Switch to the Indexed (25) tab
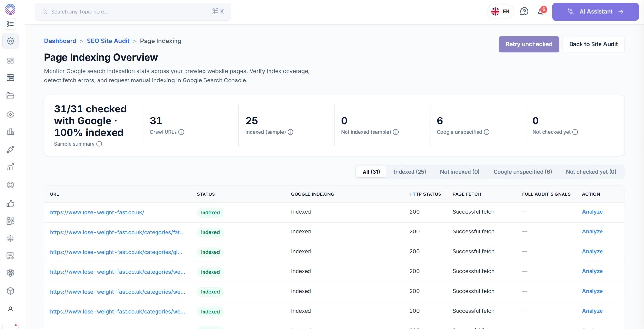 410,172
